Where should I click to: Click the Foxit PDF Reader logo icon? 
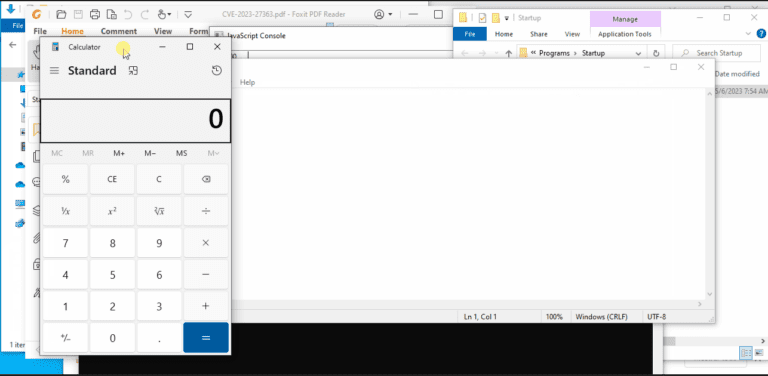tap(37, 14)
